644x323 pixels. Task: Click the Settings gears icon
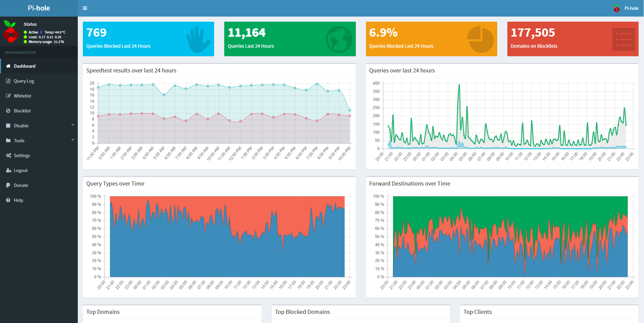[8, 155]
